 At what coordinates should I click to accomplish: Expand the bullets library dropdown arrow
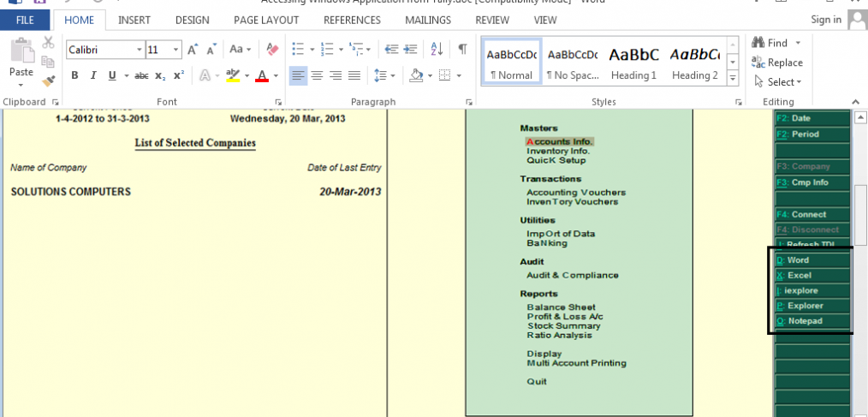coord(312,50)
